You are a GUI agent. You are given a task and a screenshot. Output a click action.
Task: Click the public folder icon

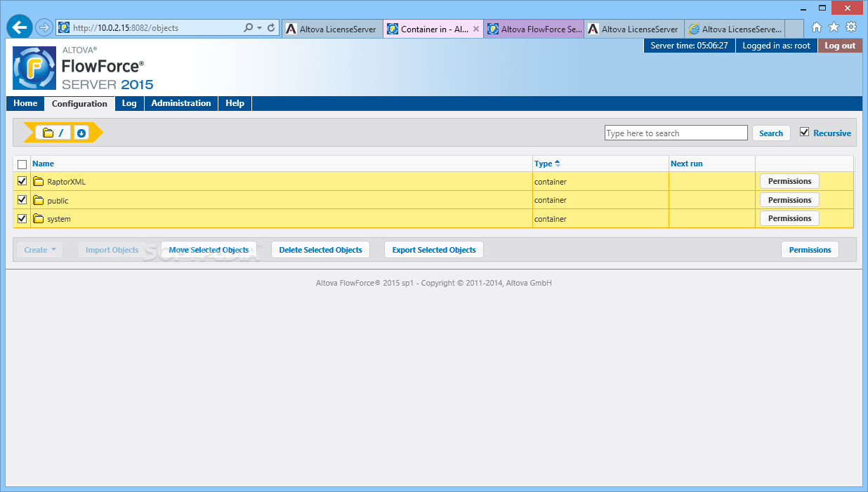(39, 200)
